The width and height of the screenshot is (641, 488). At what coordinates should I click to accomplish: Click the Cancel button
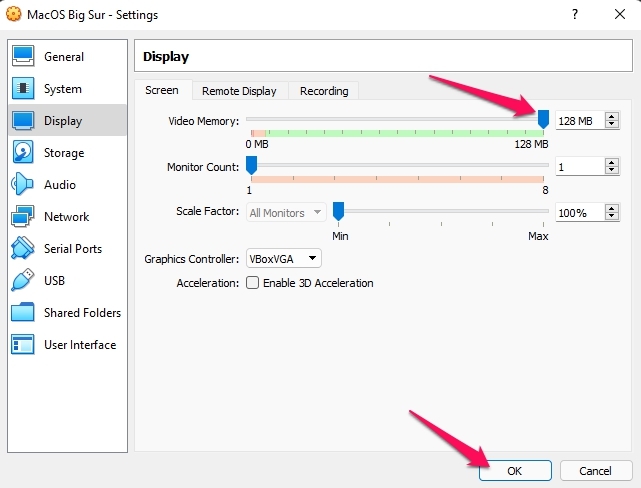coord(596,471)
